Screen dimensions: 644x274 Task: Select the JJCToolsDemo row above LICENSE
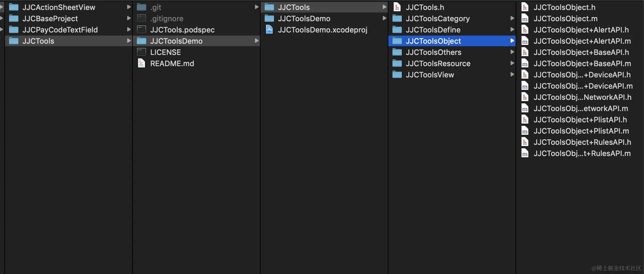click(197, 41)
